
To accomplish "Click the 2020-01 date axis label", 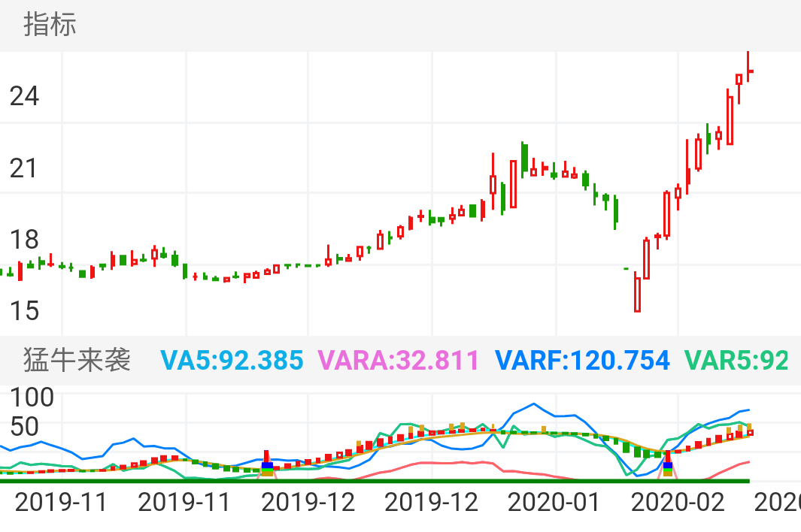I will [554, 503].
